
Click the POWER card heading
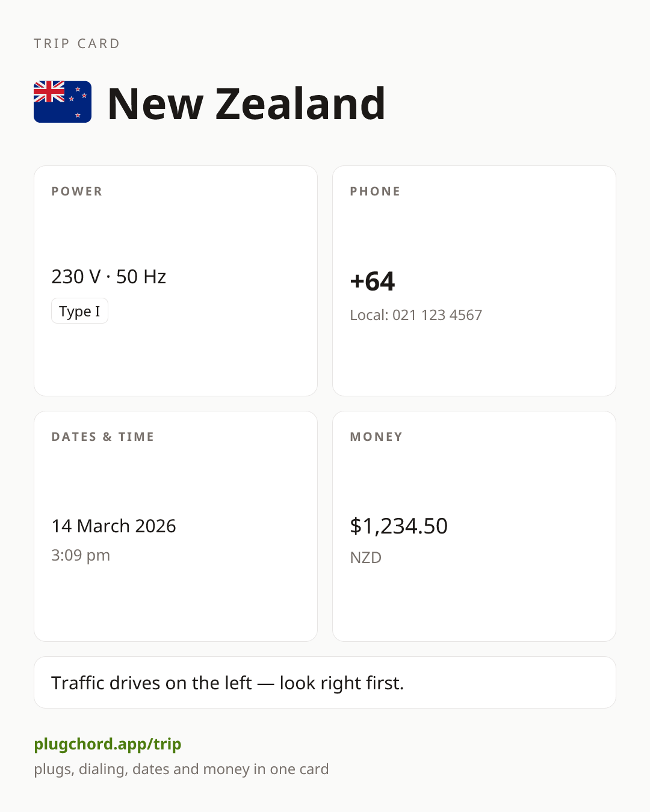[x=77, y=191]
